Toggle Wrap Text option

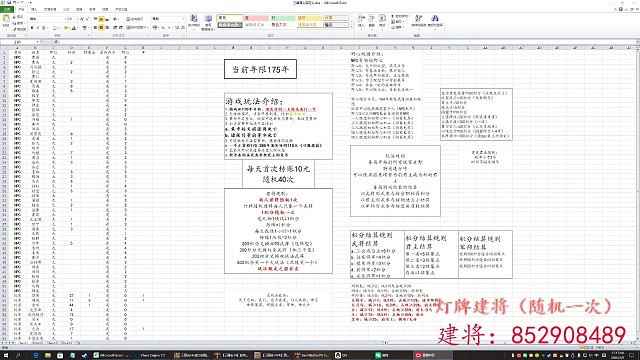(x=134, y=19)
